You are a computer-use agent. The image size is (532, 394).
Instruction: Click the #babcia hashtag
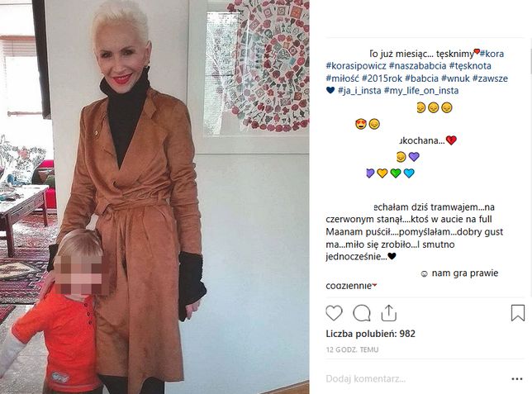pyautogui.click(x=422, y=78)
